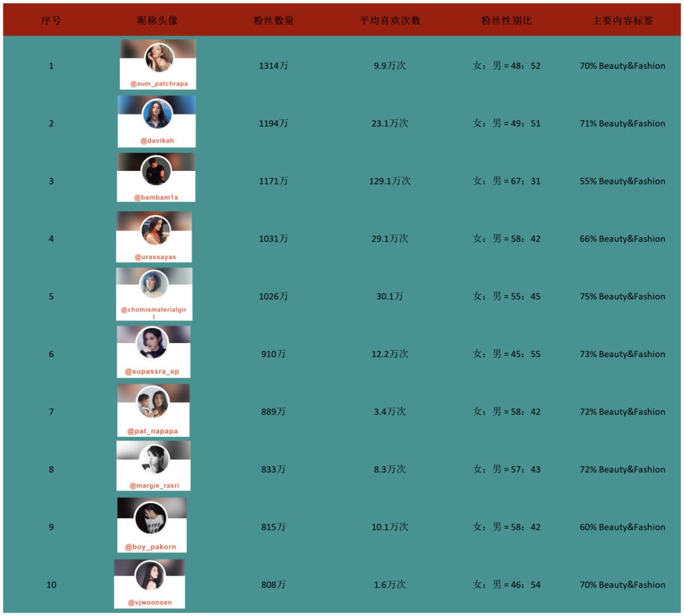Select the 粉丝数量 column header
Viewport: 684px width, 616px height.
274,20
